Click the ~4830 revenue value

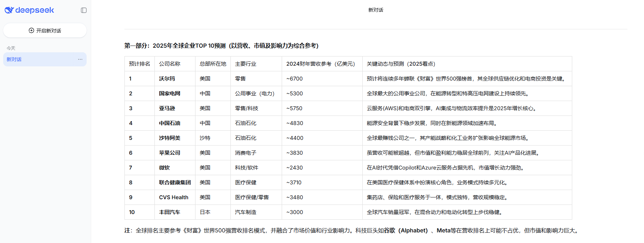[295, 123]
